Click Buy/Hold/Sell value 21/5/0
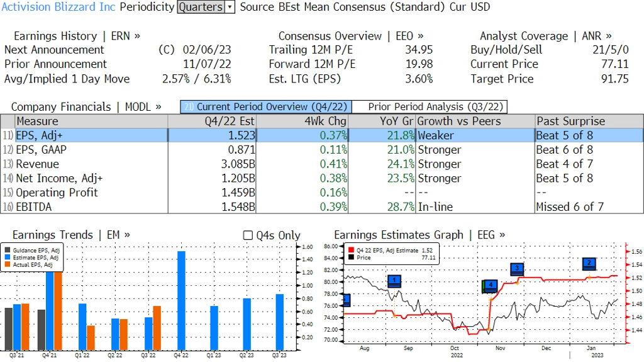Screen dimensions: 644x362 pyautogui.click(x=610, y=49)
